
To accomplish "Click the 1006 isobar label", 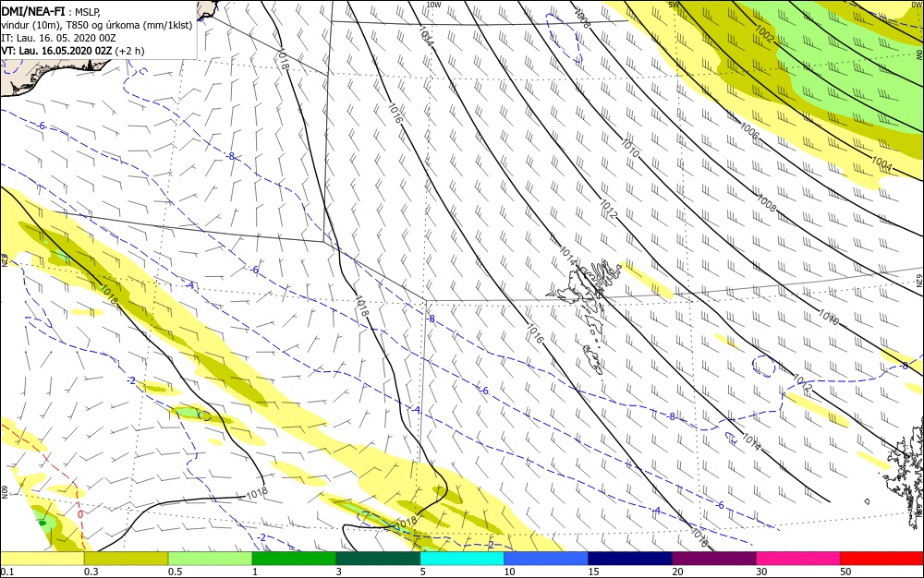I will pyautogui.click(x=749, y=131).
